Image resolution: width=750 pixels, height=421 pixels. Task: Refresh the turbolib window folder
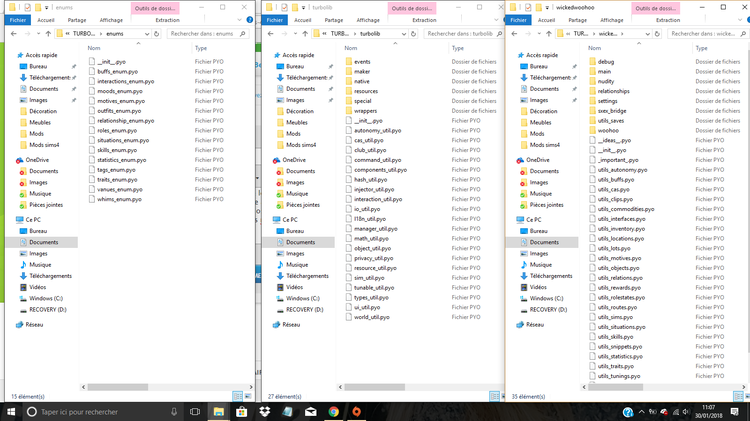tap(413, 33)
